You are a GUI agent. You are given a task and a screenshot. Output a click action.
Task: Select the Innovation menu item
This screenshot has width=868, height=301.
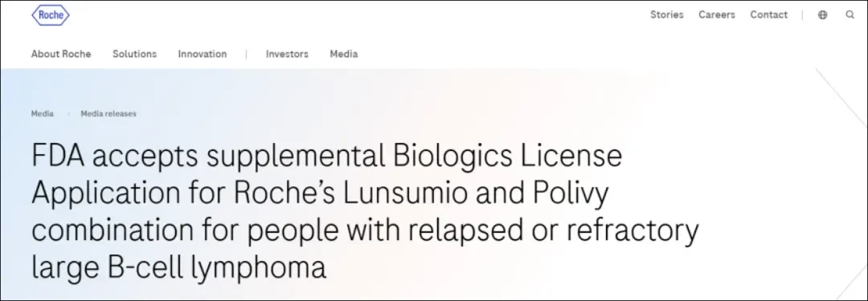(x=202, y=54)
